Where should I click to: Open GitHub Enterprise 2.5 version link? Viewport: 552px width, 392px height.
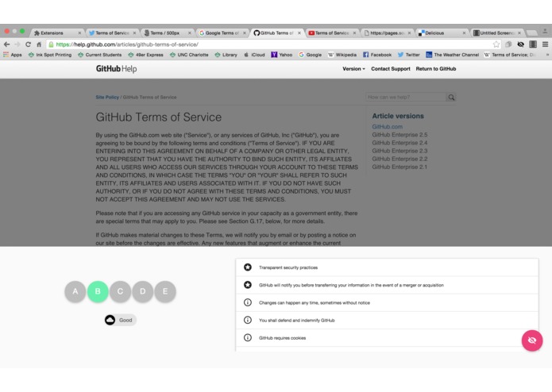pos(400,135)
